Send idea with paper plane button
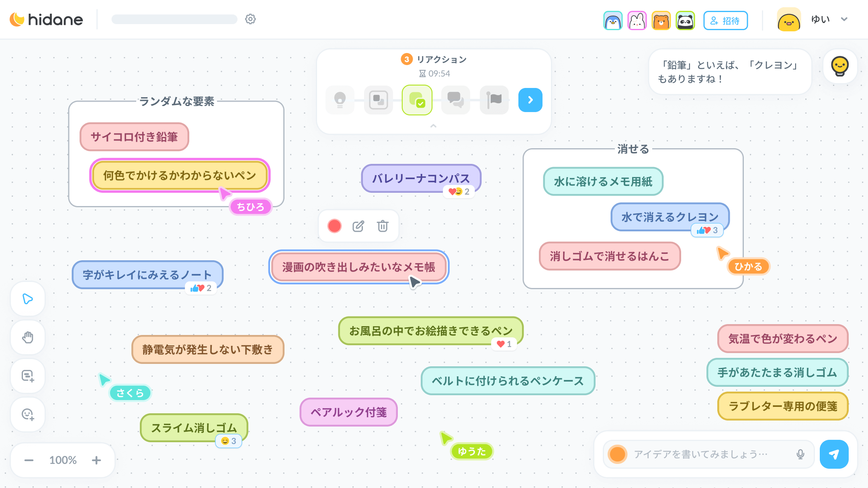 pos(834,454)
